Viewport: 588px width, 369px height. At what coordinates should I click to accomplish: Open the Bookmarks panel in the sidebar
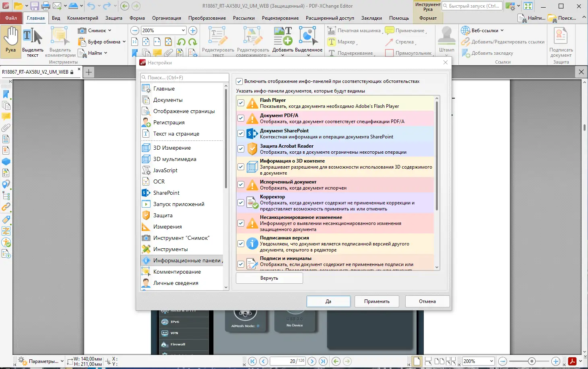(6, 93)
